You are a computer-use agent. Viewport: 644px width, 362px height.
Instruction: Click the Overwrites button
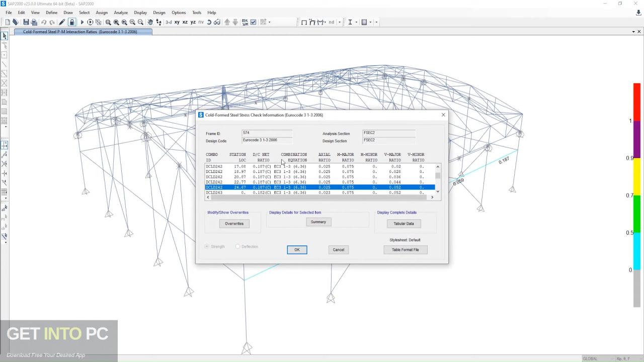[x=234, y=224]
